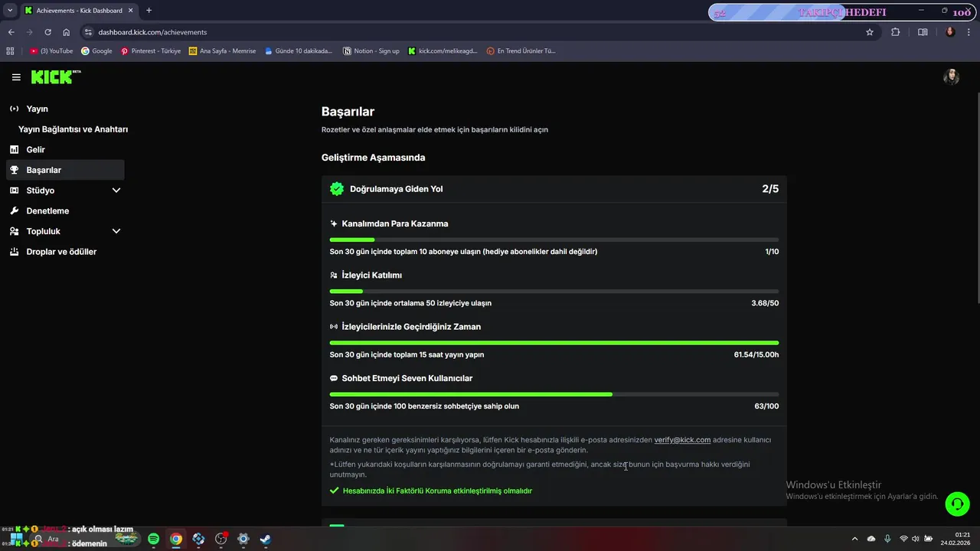Select Başarılar in the sidebar
980x551 pixels.
(x=65, y=170)
